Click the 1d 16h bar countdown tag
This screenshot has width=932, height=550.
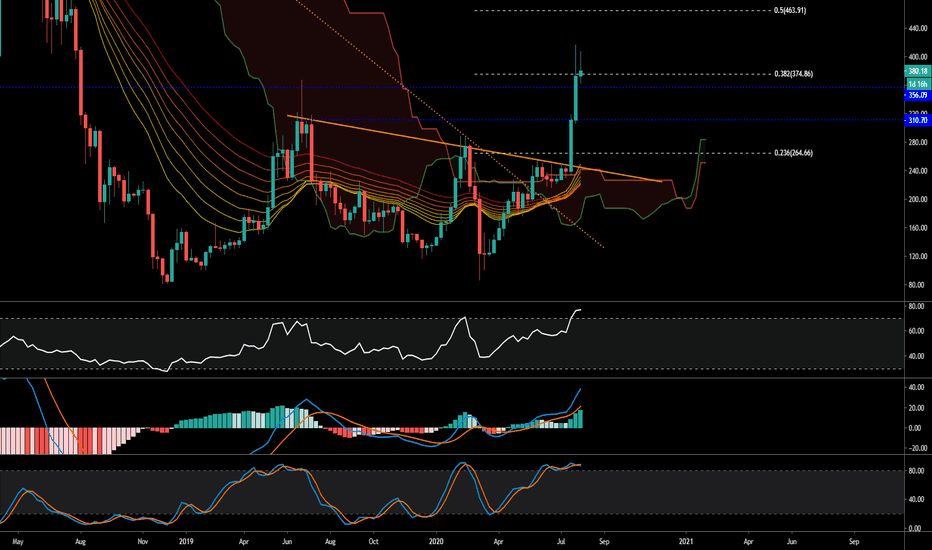[918, 84]
